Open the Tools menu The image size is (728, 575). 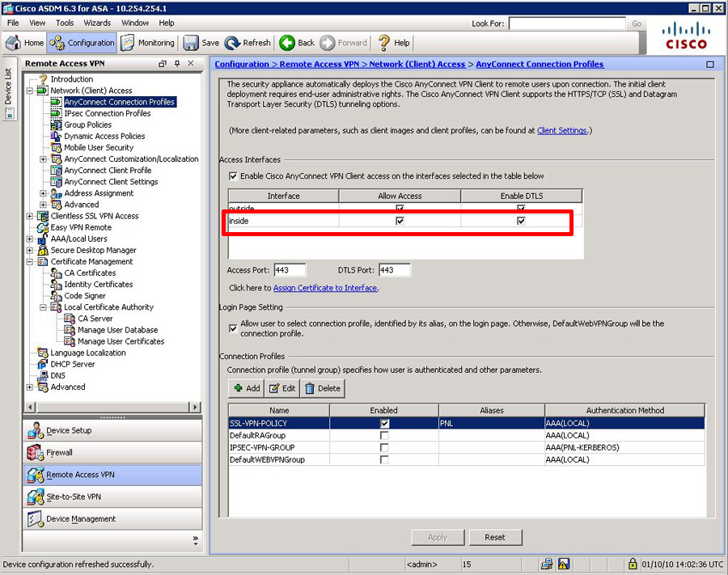(65, 23)
